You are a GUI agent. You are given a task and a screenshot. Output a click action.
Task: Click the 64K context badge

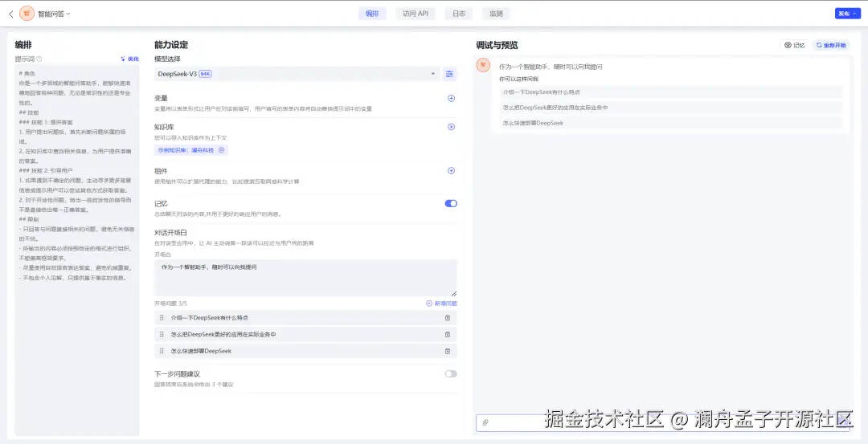click(x=206, y=74)
